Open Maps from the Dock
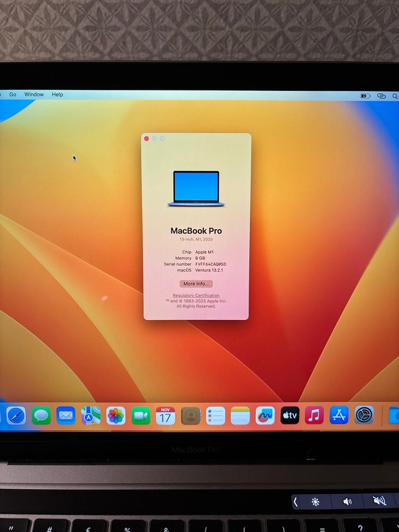The height and width of the screenshot is (532, 399). 91,416
